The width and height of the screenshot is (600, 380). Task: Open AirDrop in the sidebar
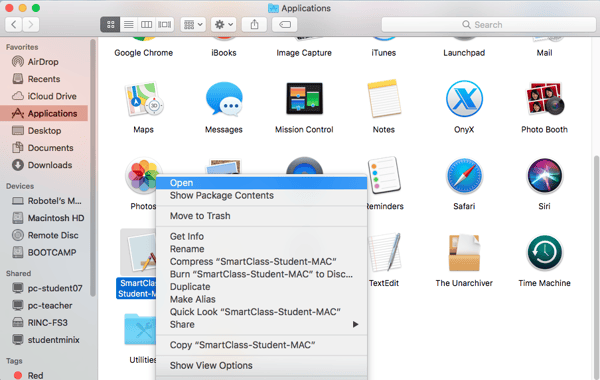[x=44, y=62]
